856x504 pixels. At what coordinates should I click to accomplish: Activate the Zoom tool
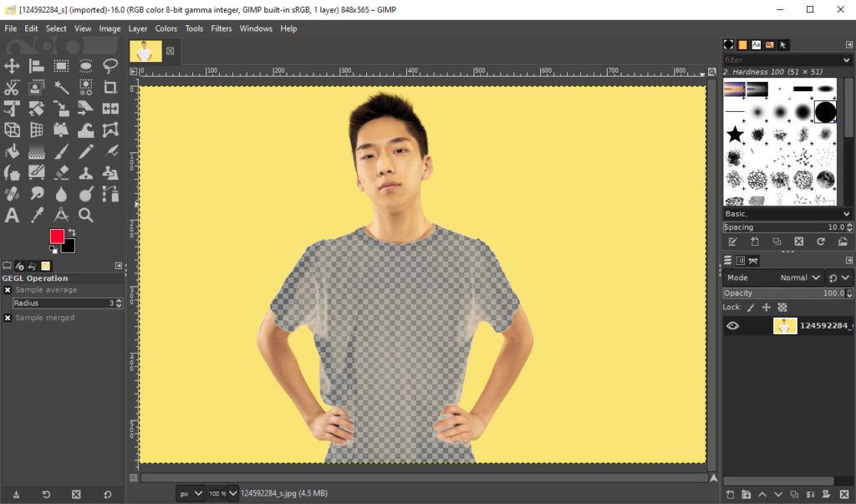(x=85, y=215)
